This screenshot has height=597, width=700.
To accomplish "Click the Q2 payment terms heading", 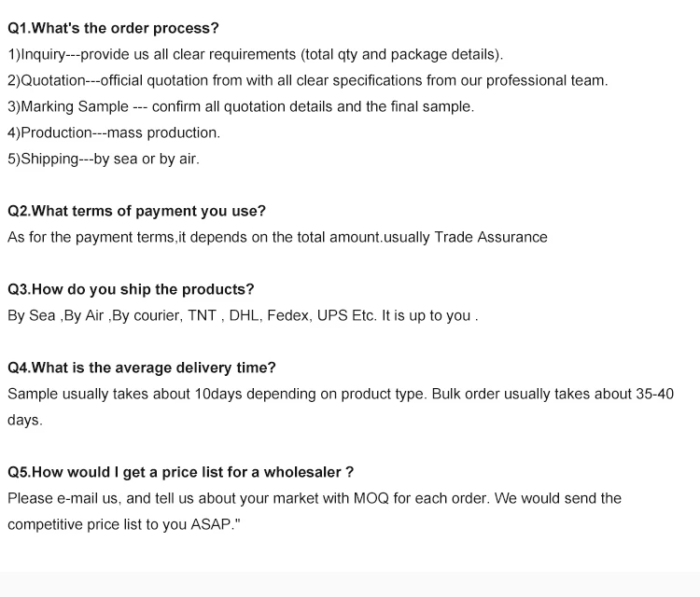I will [x=136, y=211].
